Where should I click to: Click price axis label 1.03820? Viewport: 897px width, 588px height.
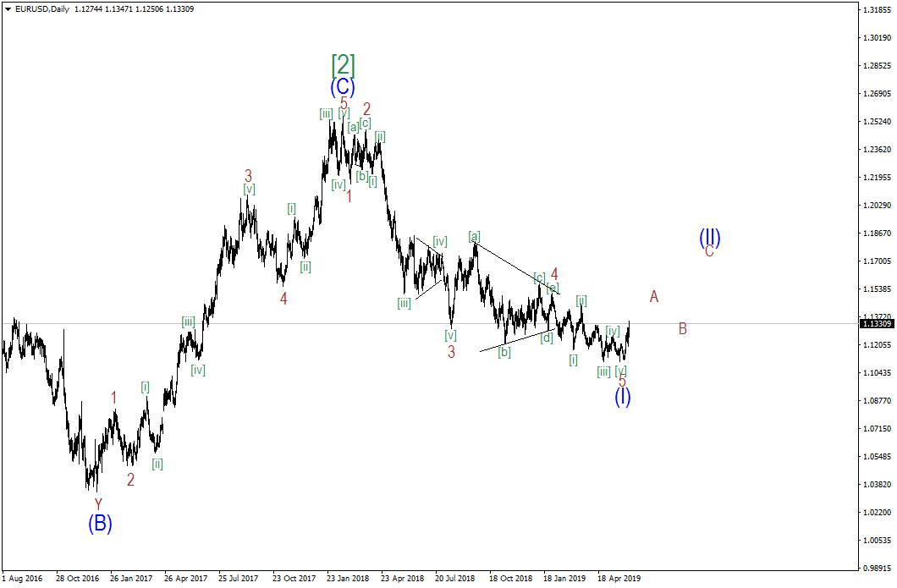877,485
